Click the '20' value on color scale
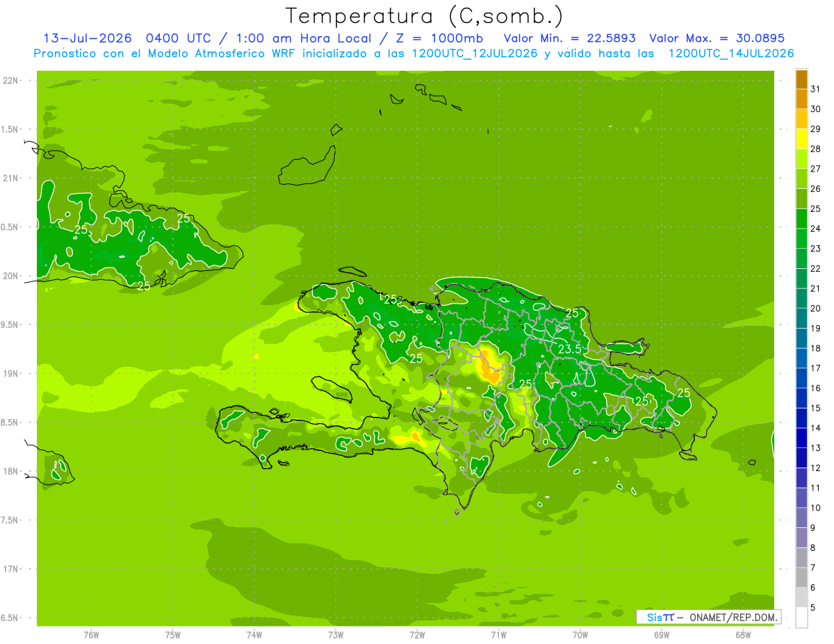The height and width of the screenshot is (644, 834). 815,308
